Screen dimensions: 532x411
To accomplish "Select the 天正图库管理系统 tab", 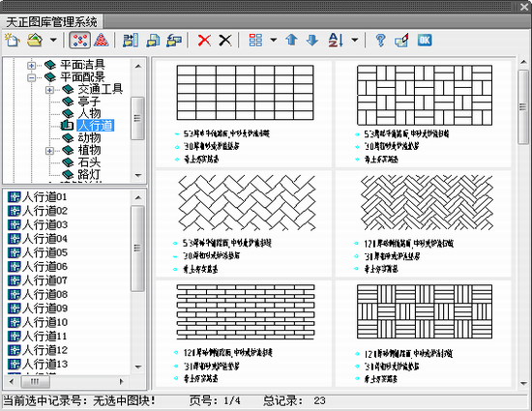I will pyautogui.click(x=51, y=22).
